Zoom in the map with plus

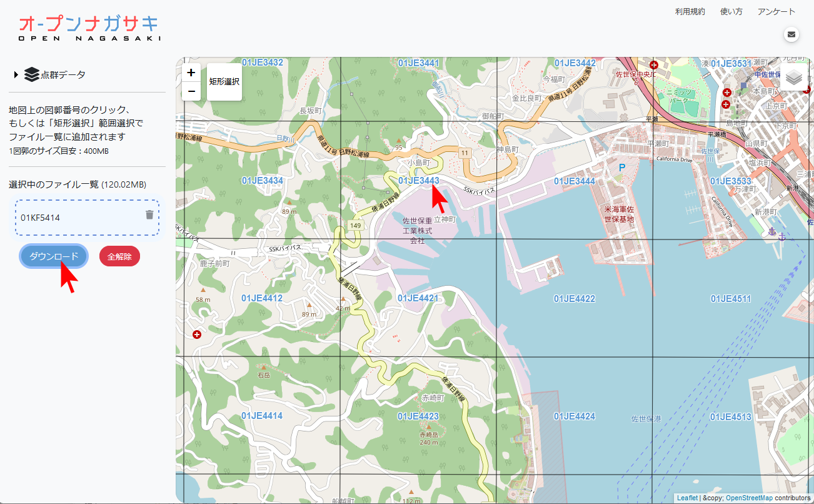(191, 73)
